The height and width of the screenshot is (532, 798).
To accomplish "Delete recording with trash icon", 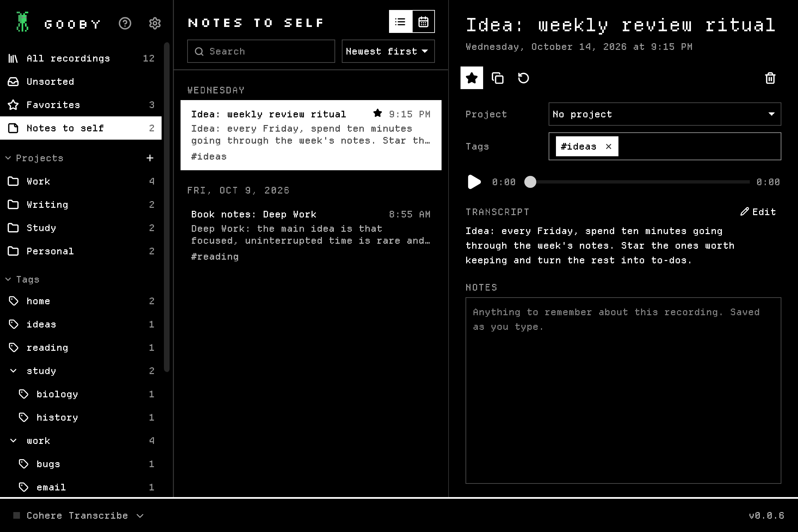I will point(770,78).
